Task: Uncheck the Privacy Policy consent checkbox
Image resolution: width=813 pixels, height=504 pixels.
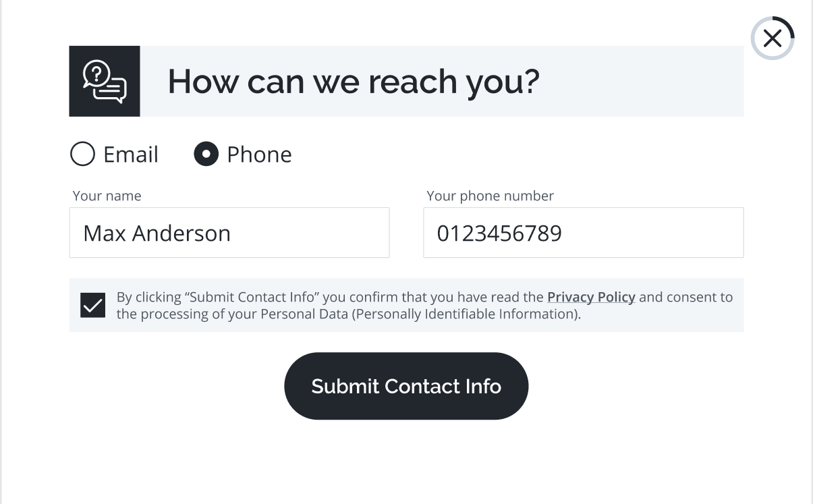Action: pyautogui.click(x=92, y=305)
